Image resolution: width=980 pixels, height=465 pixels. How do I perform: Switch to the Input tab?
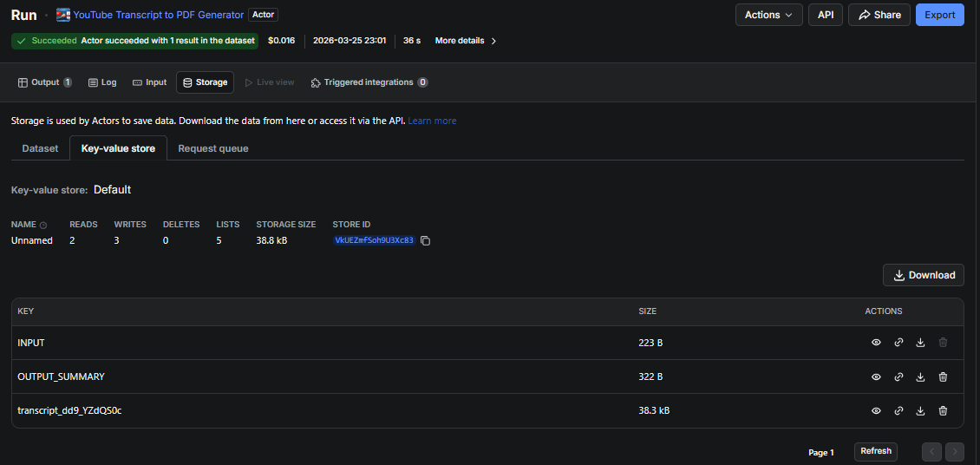point(149,82)
